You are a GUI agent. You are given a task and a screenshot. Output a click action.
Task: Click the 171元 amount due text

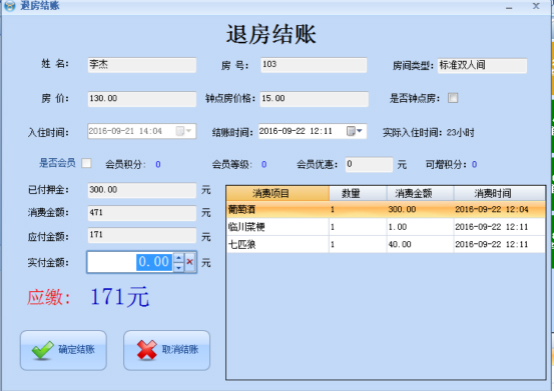click(x=120, y=297)
